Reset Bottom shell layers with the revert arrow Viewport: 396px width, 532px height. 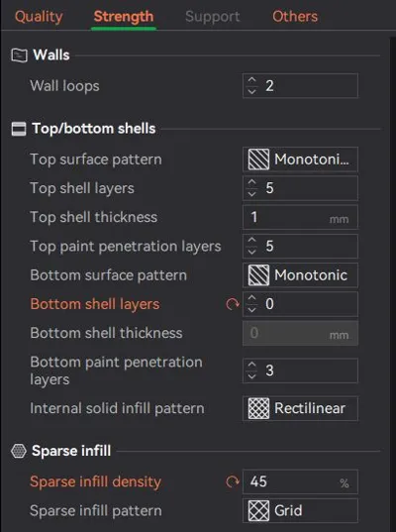tap(233, 304)
